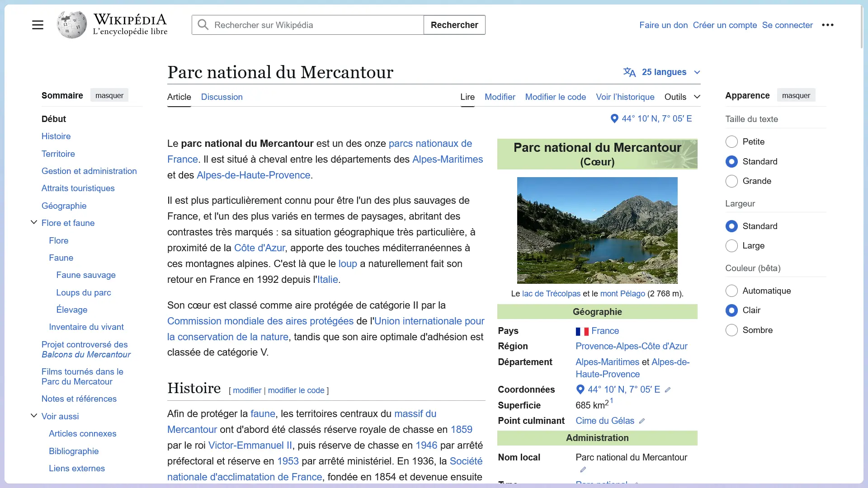868x488 pixels.
Task: Open Provence-Alpes-Côte d'Azur region link
Action: point(632,346)
